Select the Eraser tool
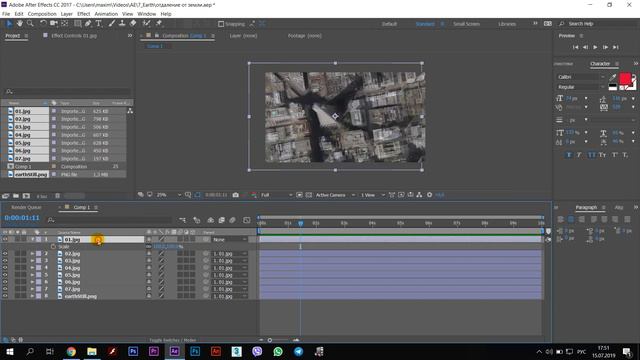Image resolution: width=640 pixels, height=360 pixels. pyautogui.click(x=133, y=24)
